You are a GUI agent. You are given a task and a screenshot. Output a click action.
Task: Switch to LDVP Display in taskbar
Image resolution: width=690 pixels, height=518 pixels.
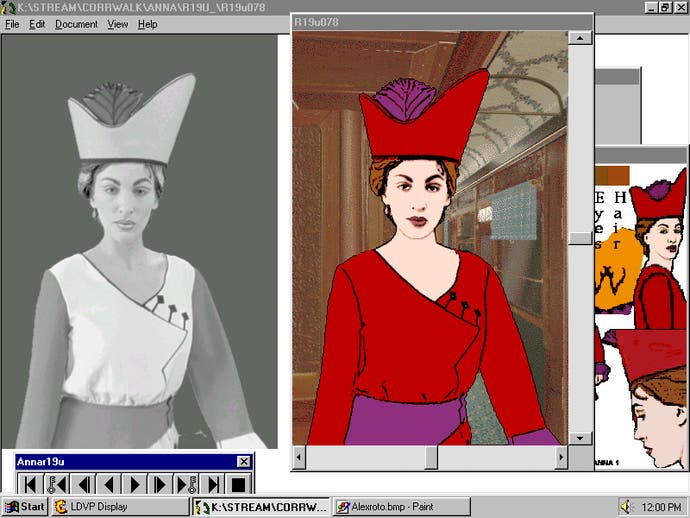pyautogui.click(x=98, y=507)
